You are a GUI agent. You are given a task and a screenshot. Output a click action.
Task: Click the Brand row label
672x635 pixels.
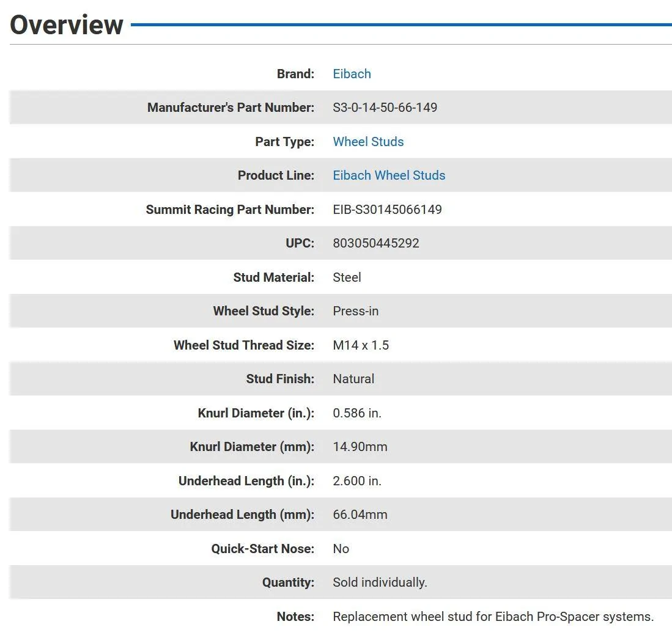(x=295, y=74)
